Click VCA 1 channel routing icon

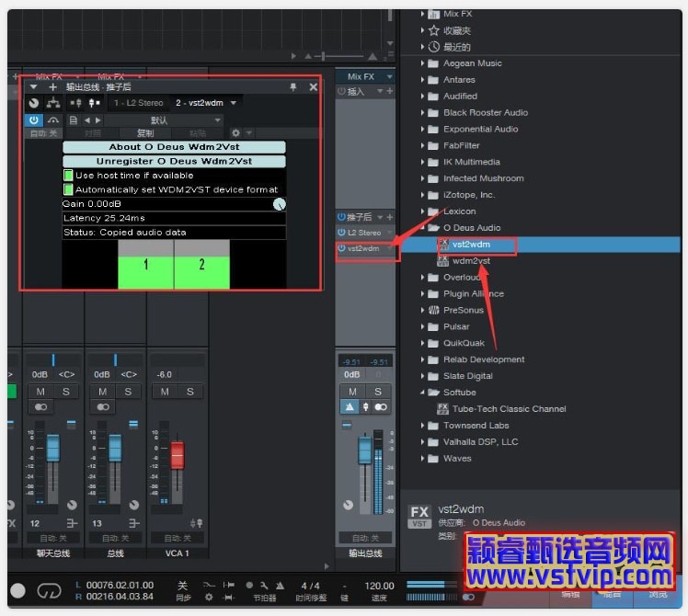(196, 523)
